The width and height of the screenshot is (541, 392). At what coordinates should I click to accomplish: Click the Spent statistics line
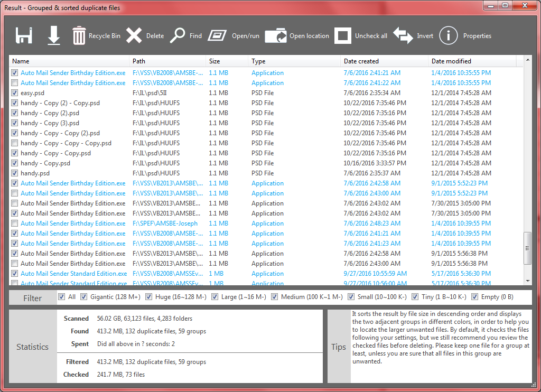pos(136,344)
